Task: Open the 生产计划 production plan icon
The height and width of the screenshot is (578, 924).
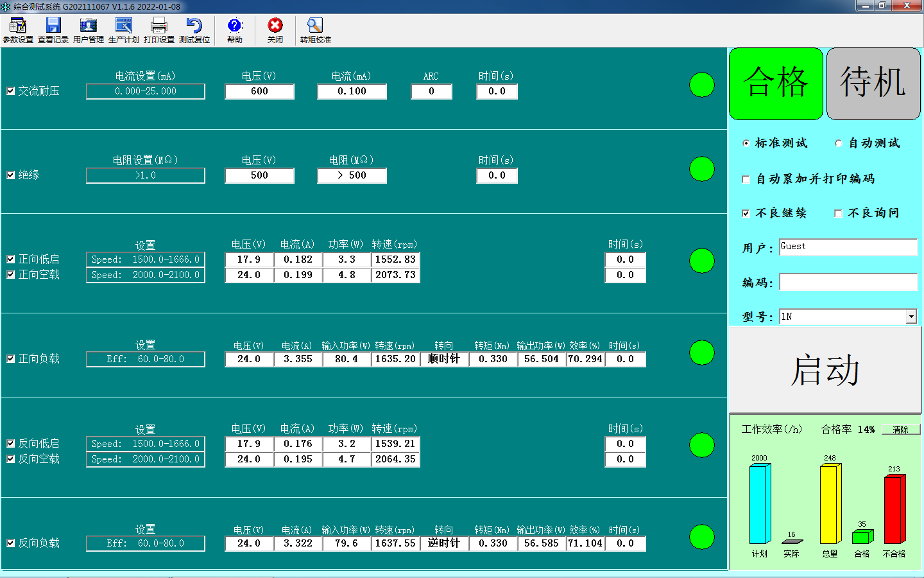Action: tap(123, 30)
